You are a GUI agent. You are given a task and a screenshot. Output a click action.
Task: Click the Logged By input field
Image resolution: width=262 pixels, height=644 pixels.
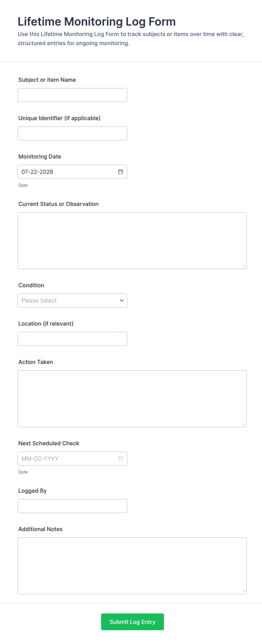point(72,506)
